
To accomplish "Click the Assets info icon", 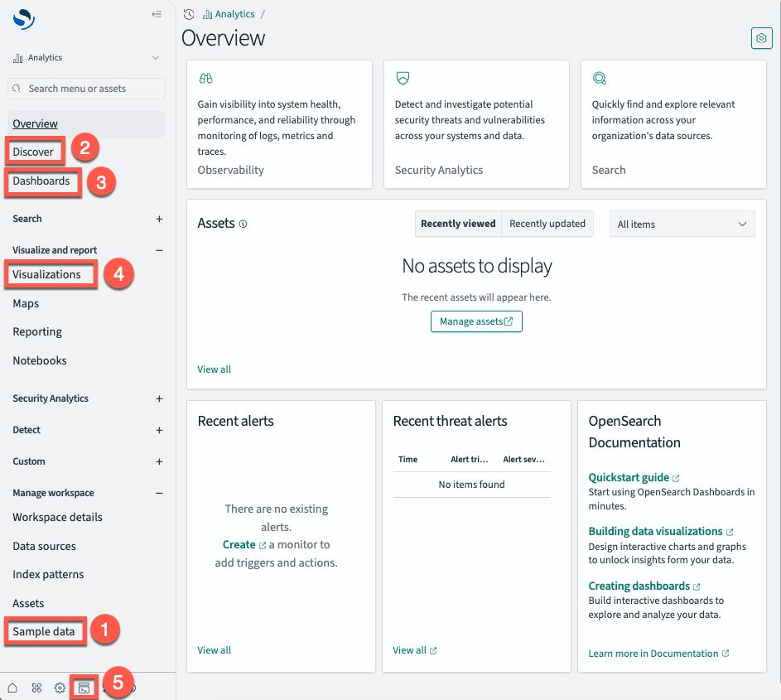I will (x=243, y=224).
